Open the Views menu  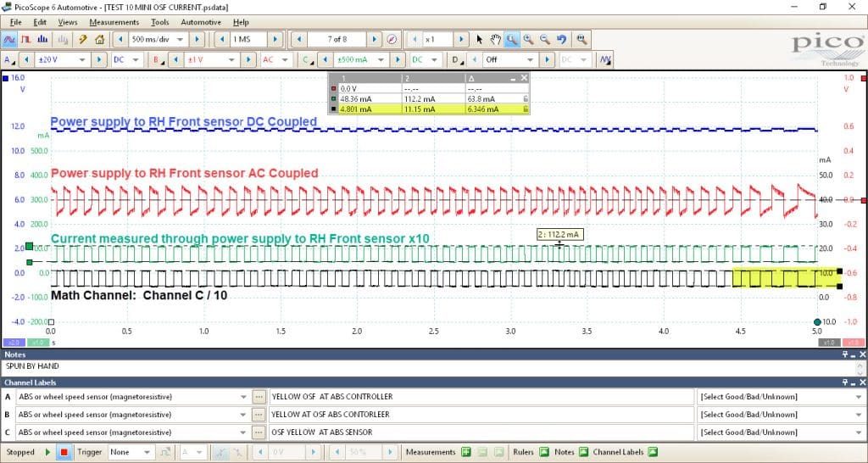pyautogui.click(x=68, y=22)
